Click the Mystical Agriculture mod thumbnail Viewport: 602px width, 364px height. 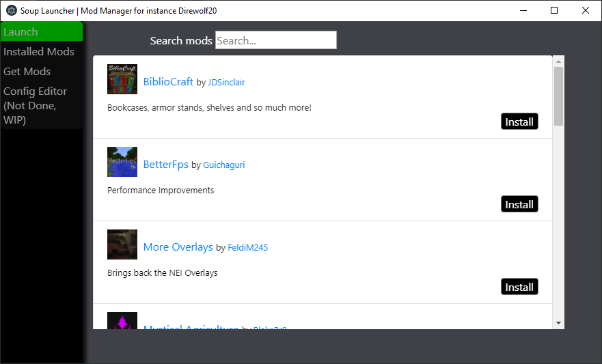(122, 321)
